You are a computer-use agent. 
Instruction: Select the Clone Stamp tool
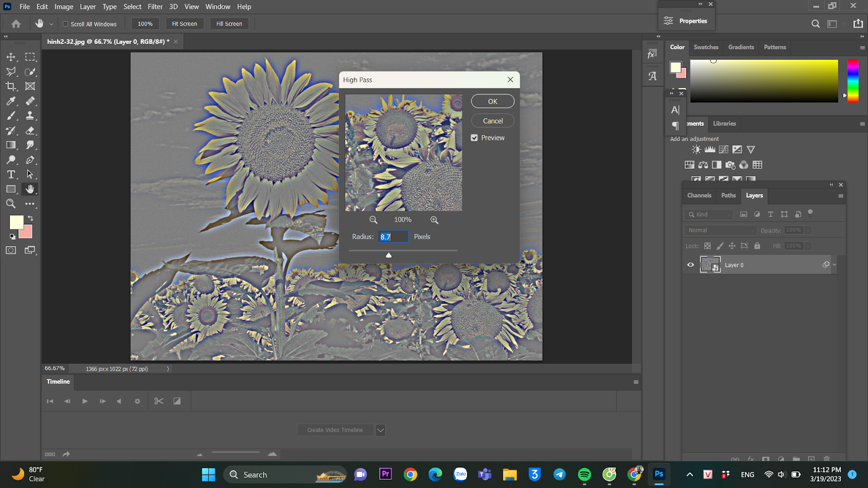click(x=30, y=115)
